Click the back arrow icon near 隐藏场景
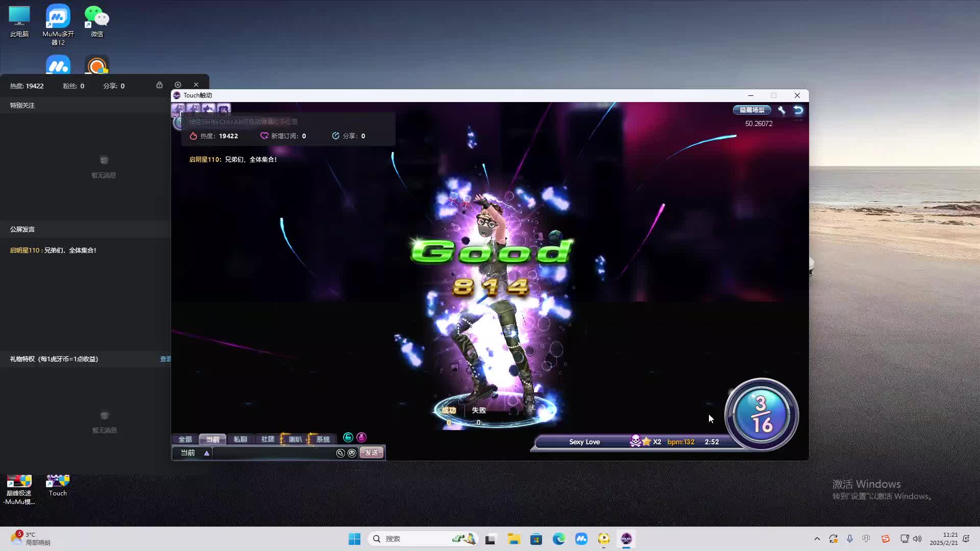980x551 pixels. click(x=797, y=110)
